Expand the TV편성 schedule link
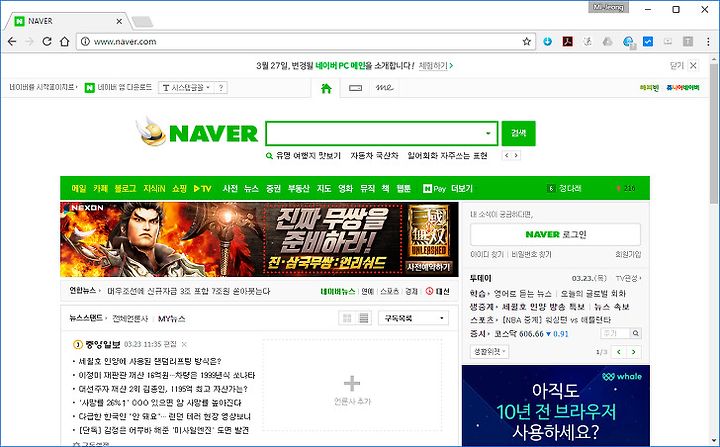The width and height of the screenshot is (720, 447). point(628,278)
